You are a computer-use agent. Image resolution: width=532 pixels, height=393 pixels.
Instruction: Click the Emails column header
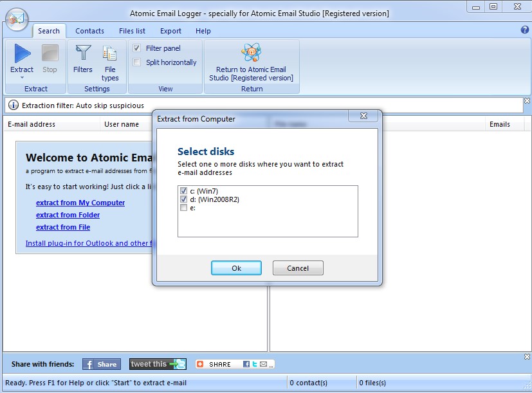point(504,124)
